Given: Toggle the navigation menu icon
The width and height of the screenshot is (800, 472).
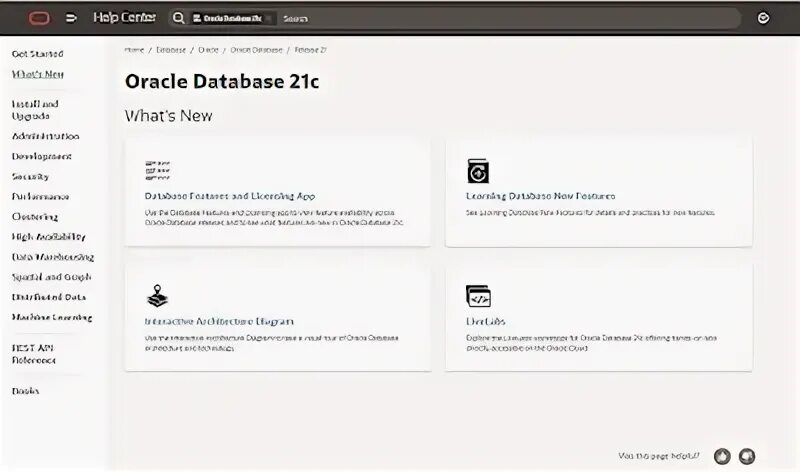Looking at the screenshot, I should (x=71, y=18).
